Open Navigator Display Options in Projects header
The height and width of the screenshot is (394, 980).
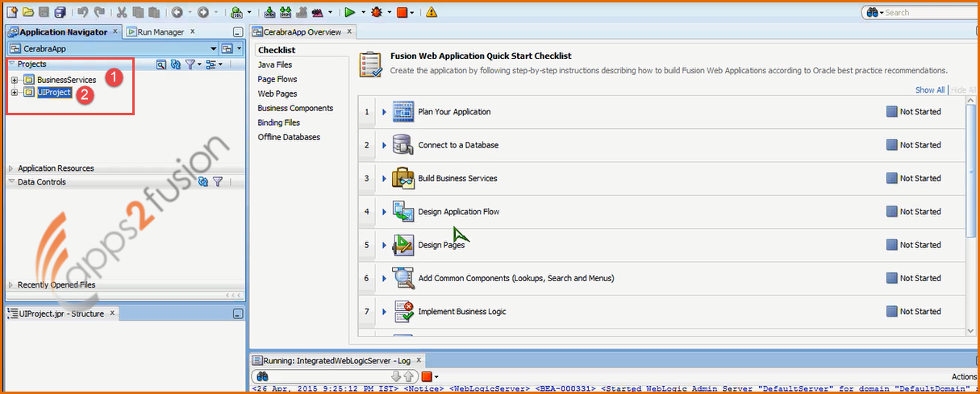pos(210,64)
